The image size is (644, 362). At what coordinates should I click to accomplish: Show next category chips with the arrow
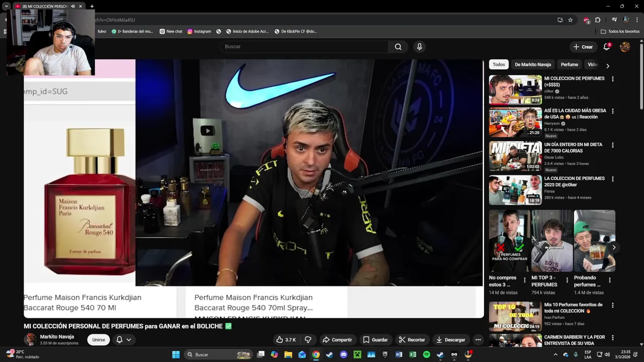click(607, 66)
